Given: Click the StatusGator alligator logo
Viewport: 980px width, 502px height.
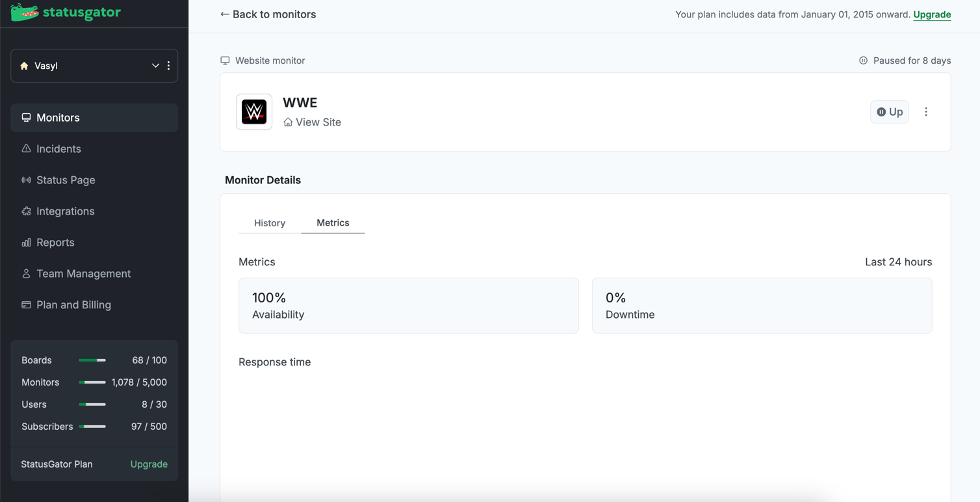Looking at the screenshot, I should (66, 12).
